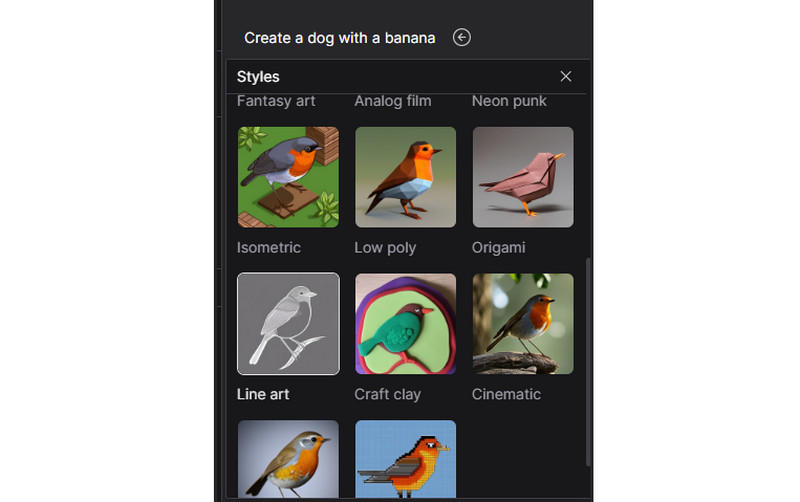Click the "Create a dog with a banana" prompt

(x=340, y=38)
